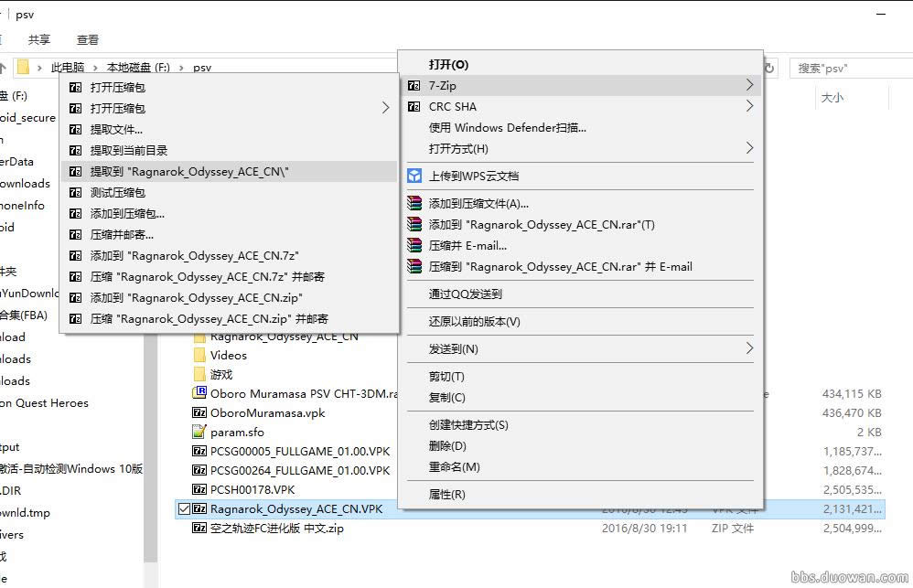
Task: Expand the 7-Zip submenu arrow
Action: [x=749, y=85]
